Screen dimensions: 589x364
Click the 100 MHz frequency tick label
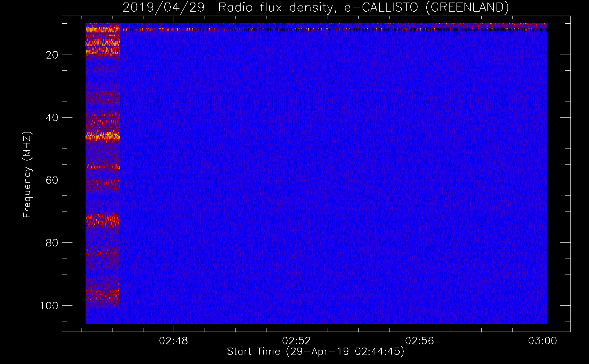(49, 305)
